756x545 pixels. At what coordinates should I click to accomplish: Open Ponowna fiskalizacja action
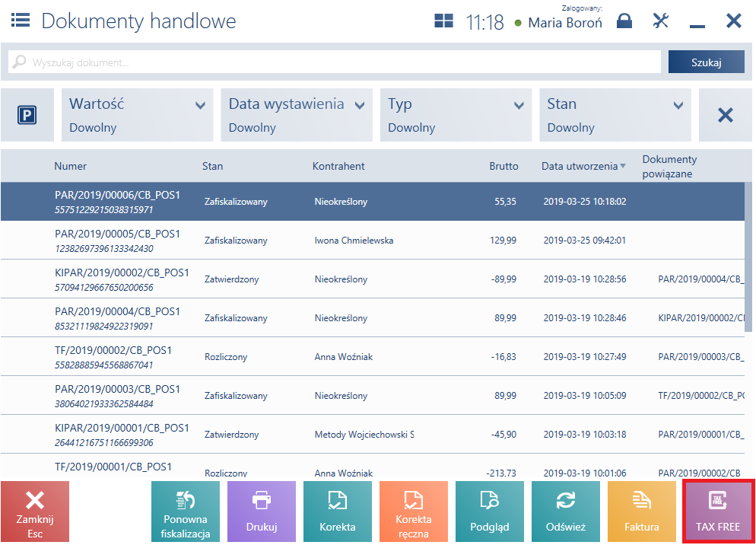point(185,512)
